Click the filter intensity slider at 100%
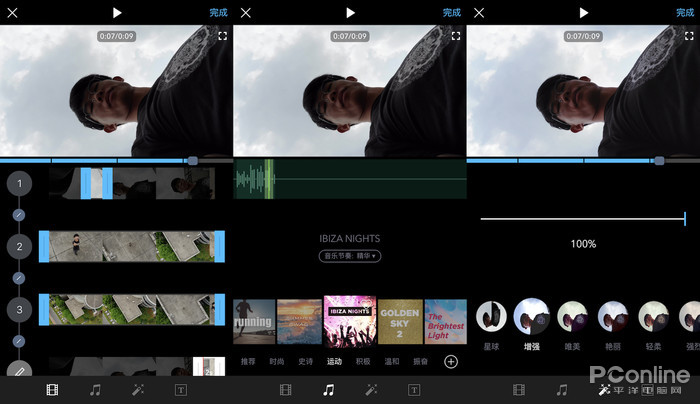This screenshot has width=700, height=404. tap(583, 219)
